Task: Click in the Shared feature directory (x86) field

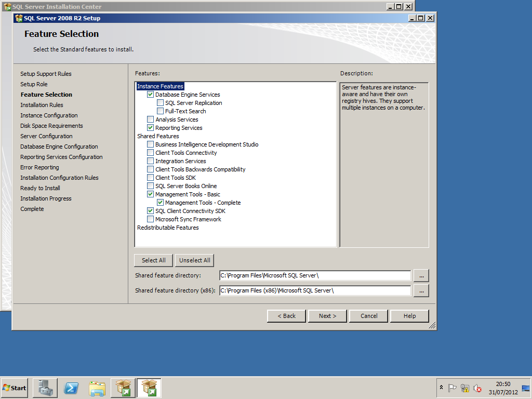Action: [315, 290]
